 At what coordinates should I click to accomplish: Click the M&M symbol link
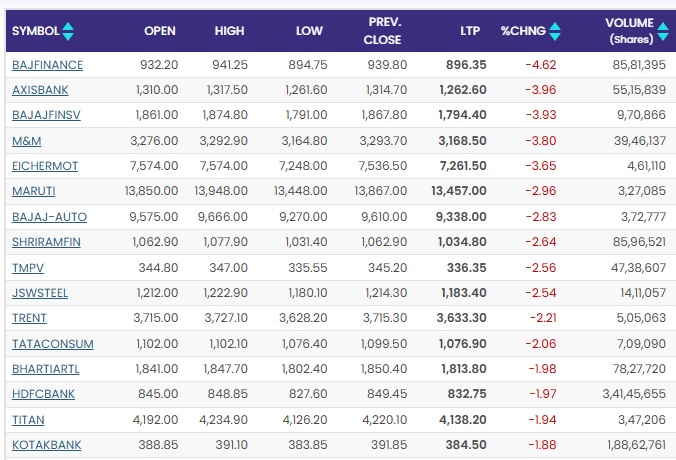26,141
